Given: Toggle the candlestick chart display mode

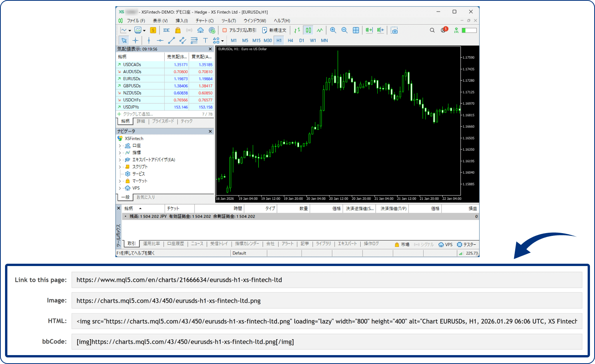Looking at the screenshot, I should (308, 30).
